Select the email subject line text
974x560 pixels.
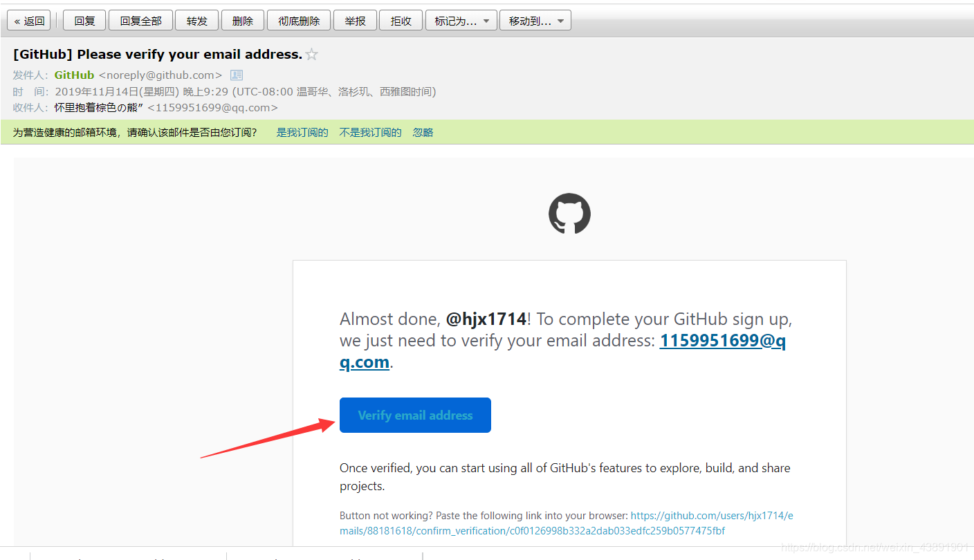click(x=158, y=55)
